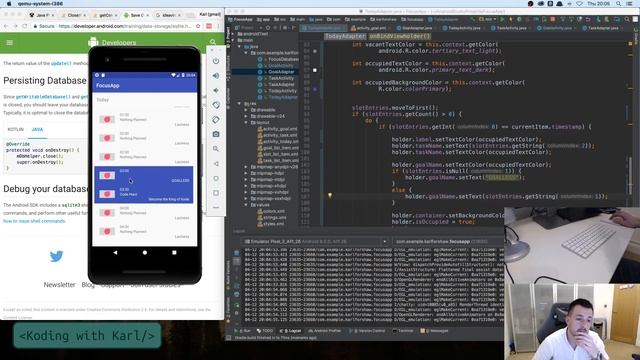Toggle the switch in the Code Hard row
Viewport: 640px width, 360px height.
pyautogui.click(x=107, y=194)
